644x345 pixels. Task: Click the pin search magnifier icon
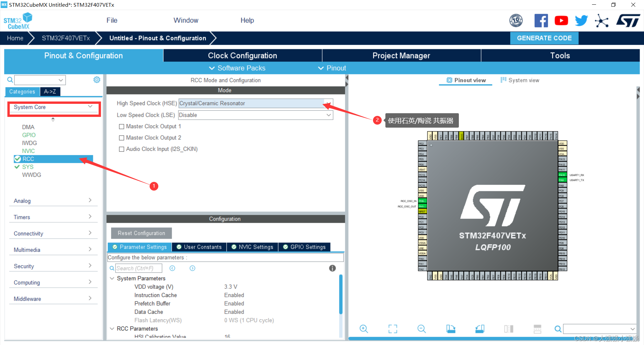pos(558,329)
